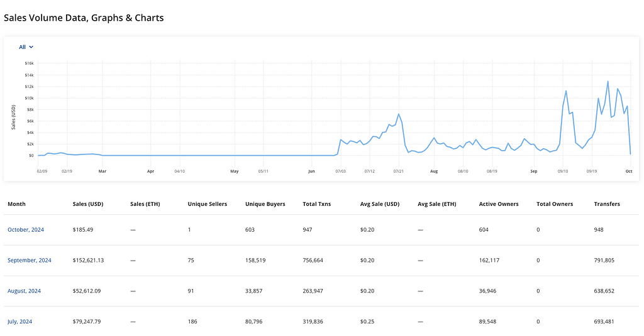Open the October, 2024 month link

pyautogui.click(x=26, y=230)
